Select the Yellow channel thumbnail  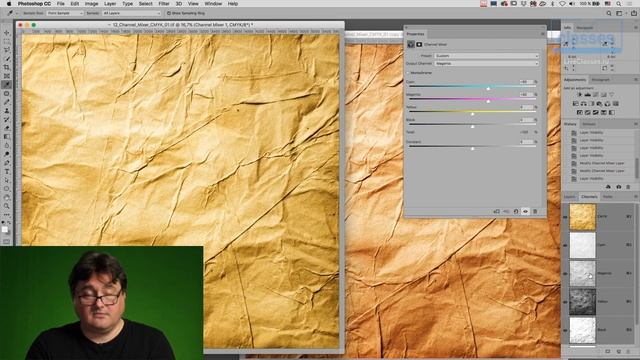pyautogui.click(x=582, y=302)
